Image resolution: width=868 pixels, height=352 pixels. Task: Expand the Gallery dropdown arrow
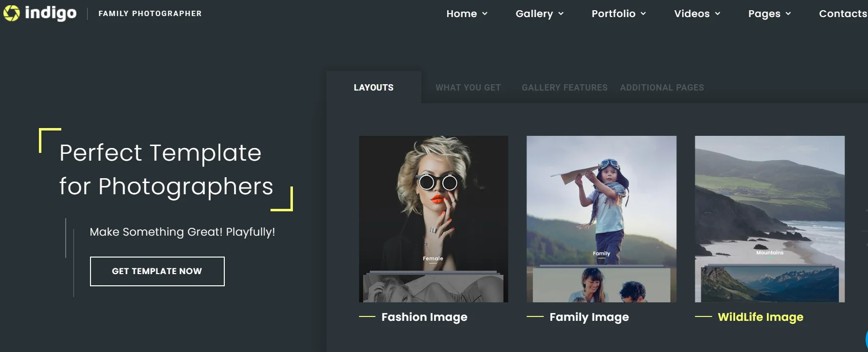click(561, 14)
